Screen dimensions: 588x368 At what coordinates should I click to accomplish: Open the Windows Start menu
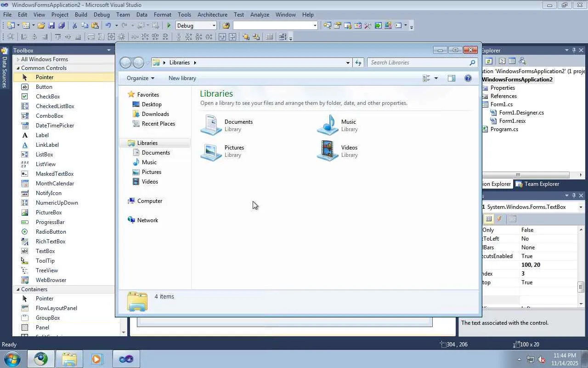click(x=12, y=359)
